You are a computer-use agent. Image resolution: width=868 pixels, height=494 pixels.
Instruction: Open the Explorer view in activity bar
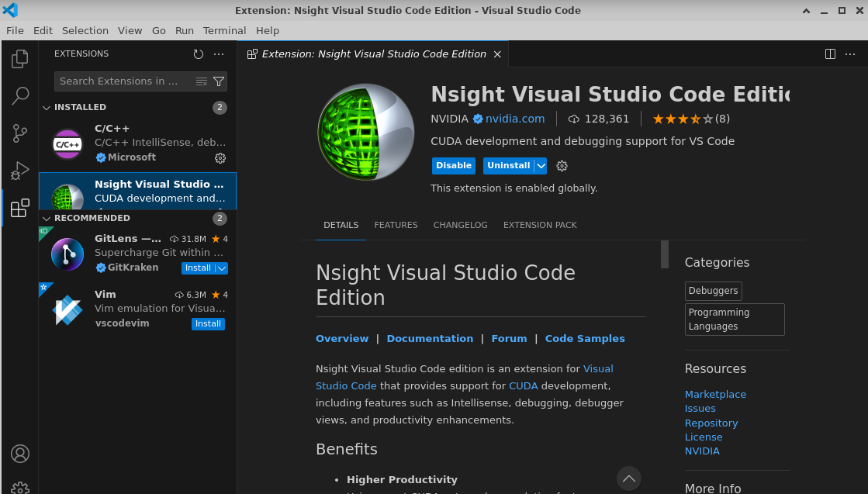pos(20,59)
